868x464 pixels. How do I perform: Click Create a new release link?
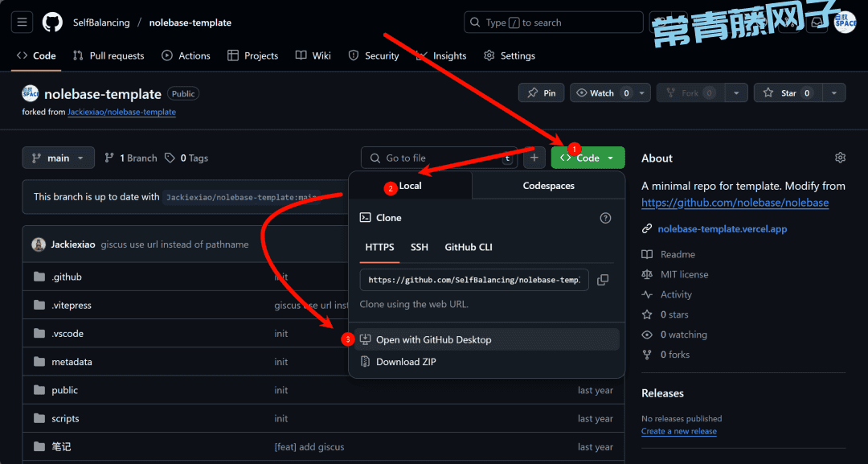[x=678, y=431]
